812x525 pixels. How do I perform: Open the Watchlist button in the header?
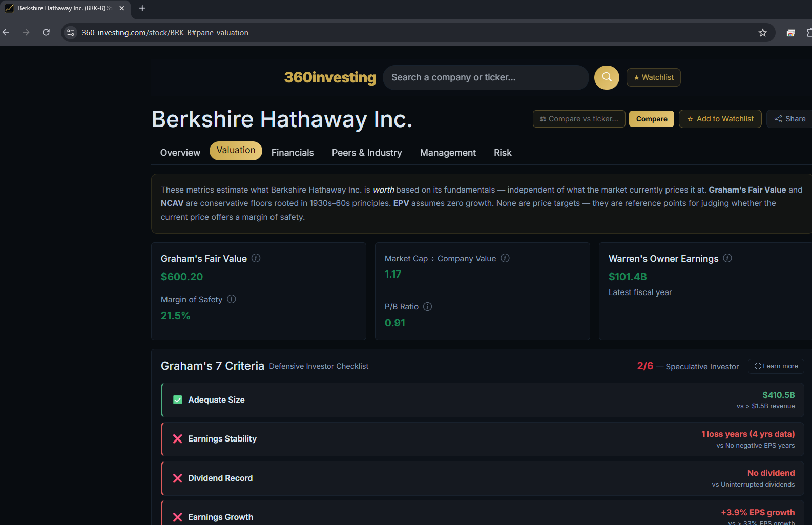pos(654,77)
